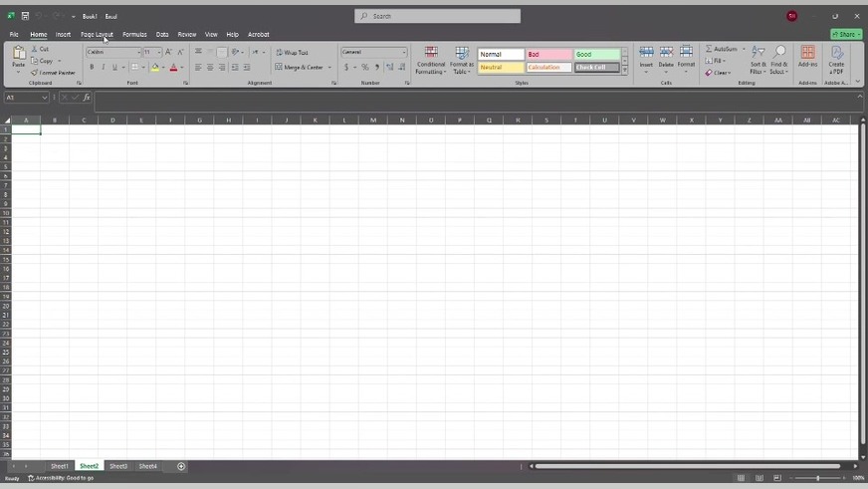Viewport: 868px width, 489px height.
Task: Open the Page Layout tab
Action: (x=97, y=34)
